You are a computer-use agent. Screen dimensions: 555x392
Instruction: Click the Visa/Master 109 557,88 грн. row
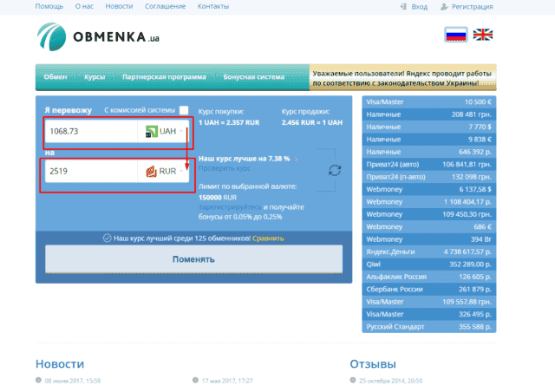[429, 302]
